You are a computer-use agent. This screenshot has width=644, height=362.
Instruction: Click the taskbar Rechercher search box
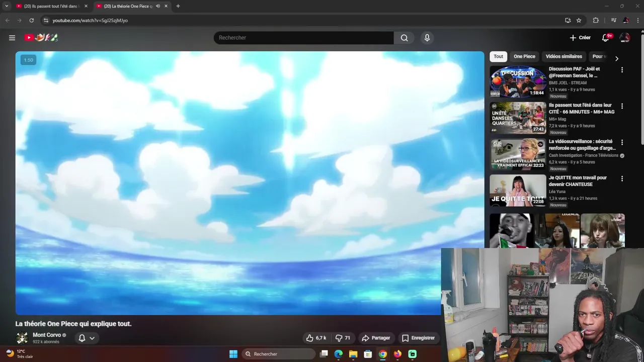[278, 354]
